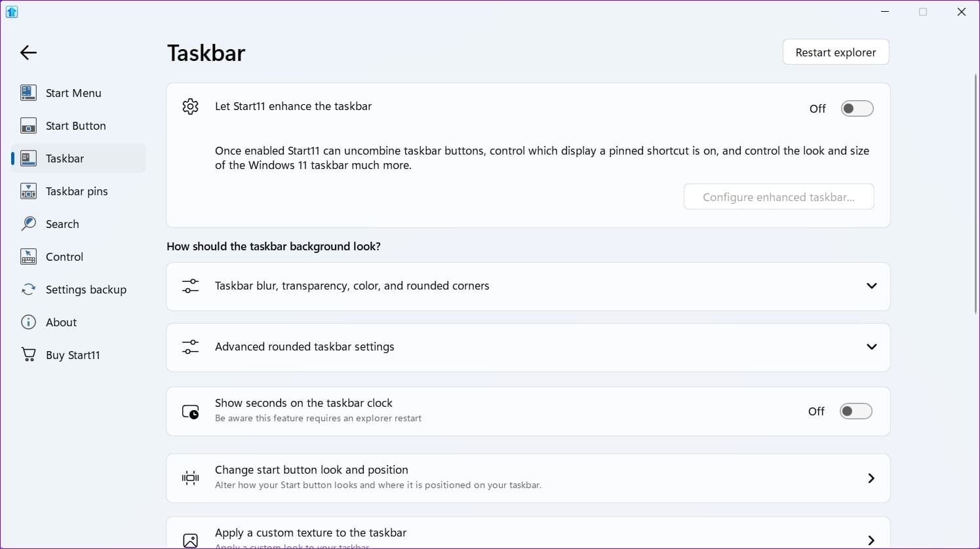Click the Start11 app icon in title bar
Viewport: 980px width, 549px height.
click(x=12, y=12)
